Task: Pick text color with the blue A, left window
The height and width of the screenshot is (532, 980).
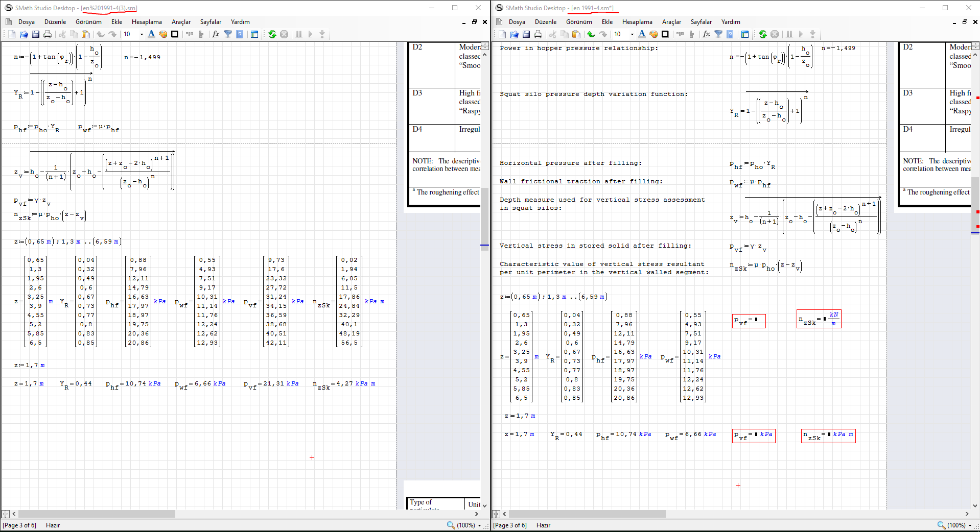Action: [x=151, y=34]
